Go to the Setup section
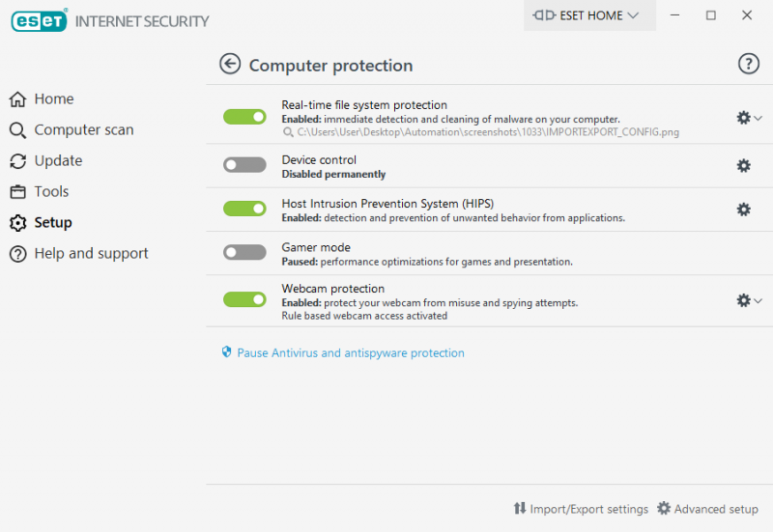The height and width of the screenshot is (532, 773). tap(52, 223)
